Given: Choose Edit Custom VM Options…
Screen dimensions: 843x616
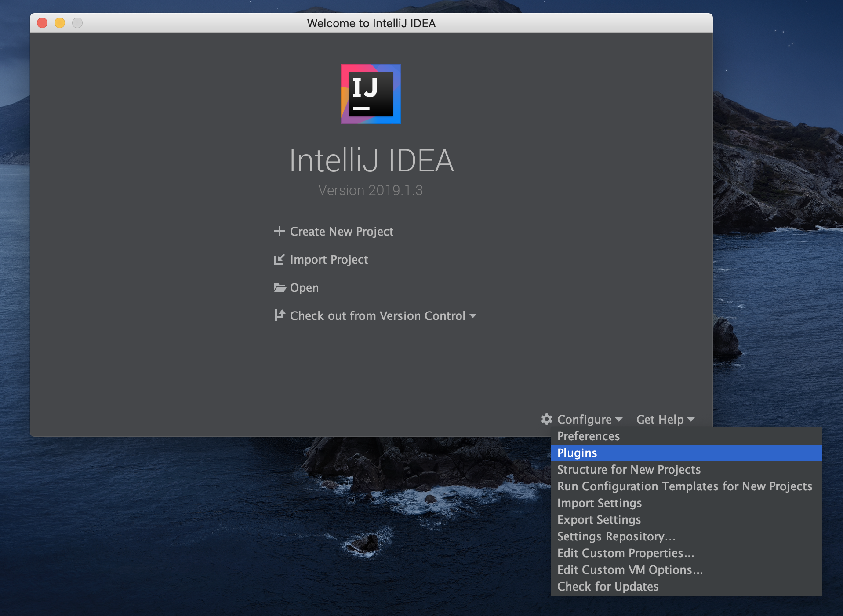Looking at the screenshot, I should point(686,570).
